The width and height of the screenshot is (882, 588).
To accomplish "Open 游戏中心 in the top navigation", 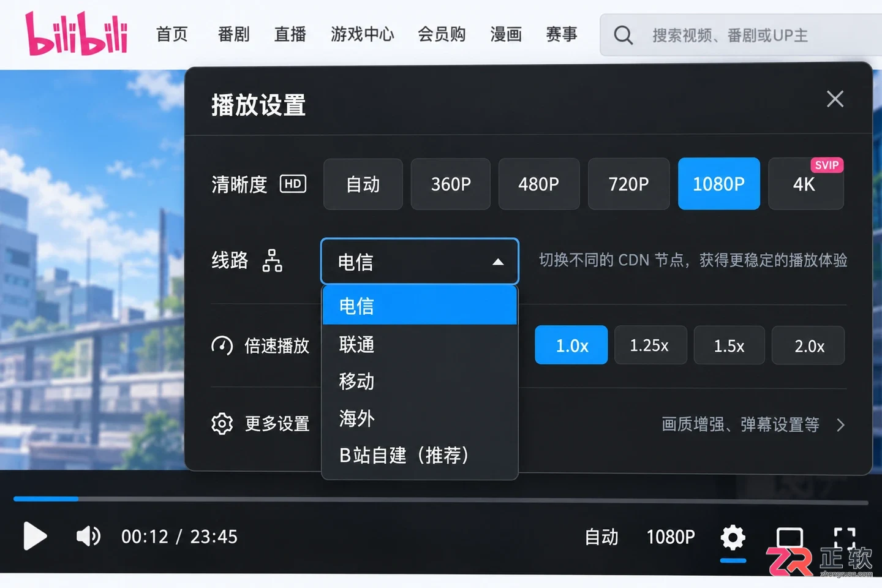I will coord(363,34).
